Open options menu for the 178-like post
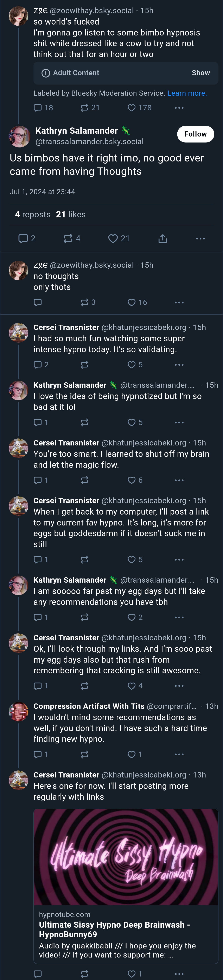This screenshot has height=980, width=223. pos(179,108)
